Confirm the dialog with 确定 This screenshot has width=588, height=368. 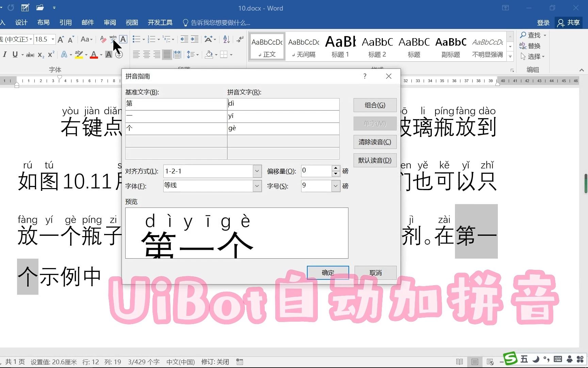[328, 273]
